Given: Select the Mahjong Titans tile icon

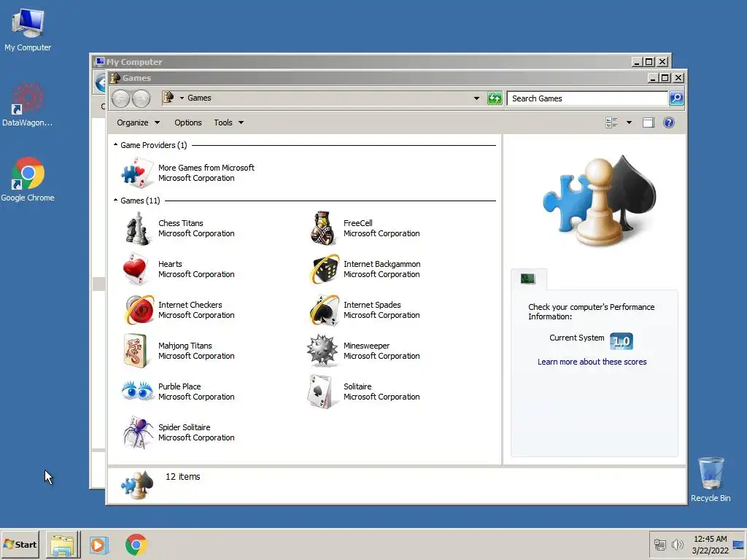Looking at the screenshot, I should (135, 351).
